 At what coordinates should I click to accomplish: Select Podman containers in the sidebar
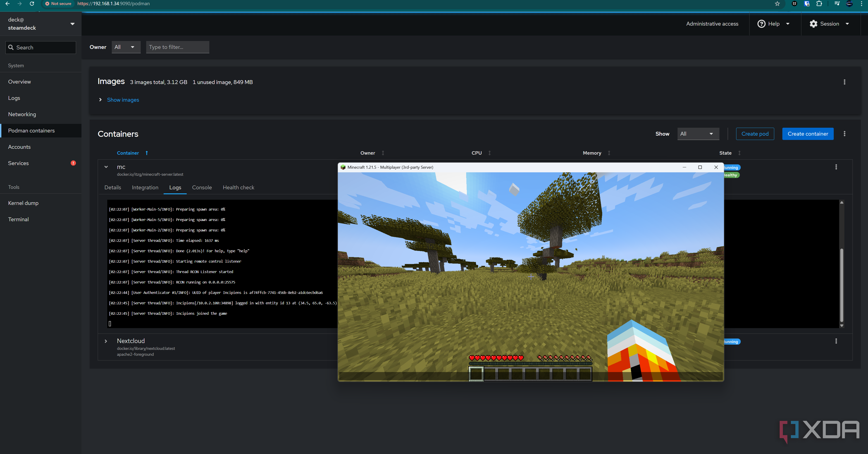pos(41,130)
